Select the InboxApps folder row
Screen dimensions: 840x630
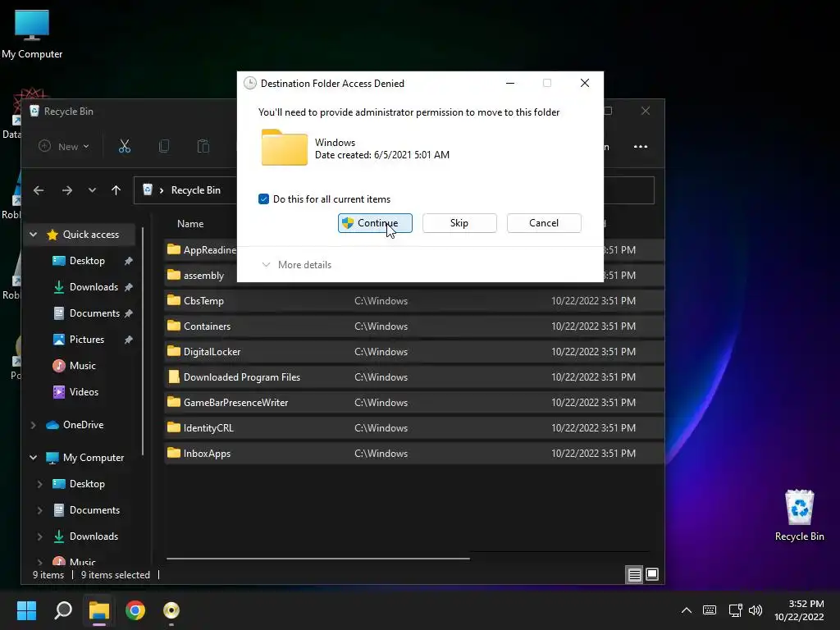tap(413, 453)
